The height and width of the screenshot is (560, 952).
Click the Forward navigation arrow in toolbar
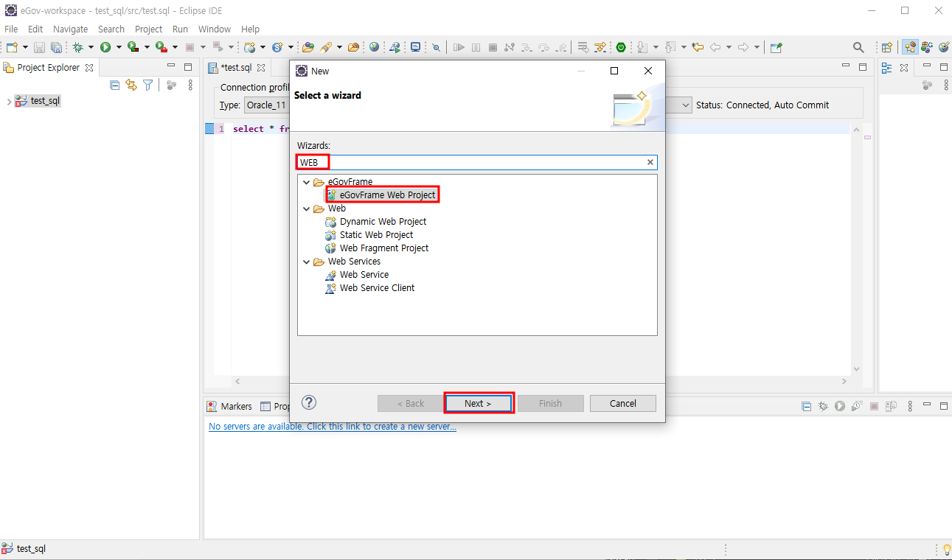point(743,47)
